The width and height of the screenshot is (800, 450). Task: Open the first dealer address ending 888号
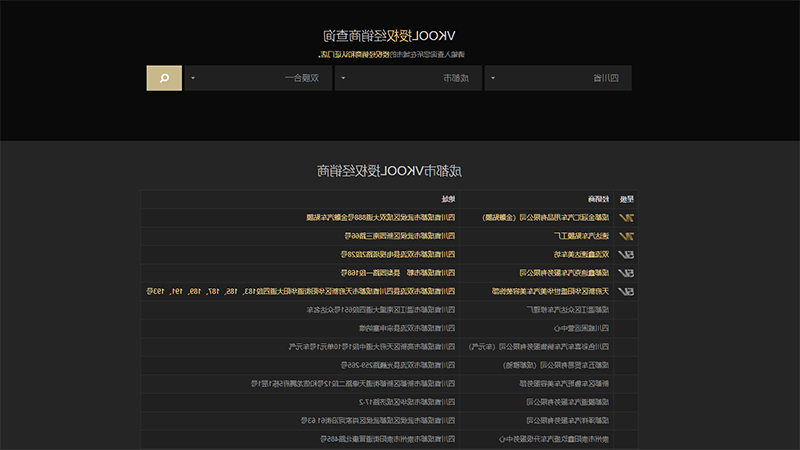(x=381, y=218)
